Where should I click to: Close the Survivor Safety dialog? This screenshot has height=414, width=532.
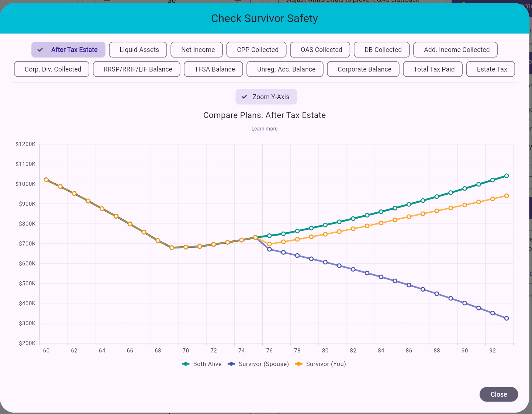pyautogui.click(x=499, y=394)
